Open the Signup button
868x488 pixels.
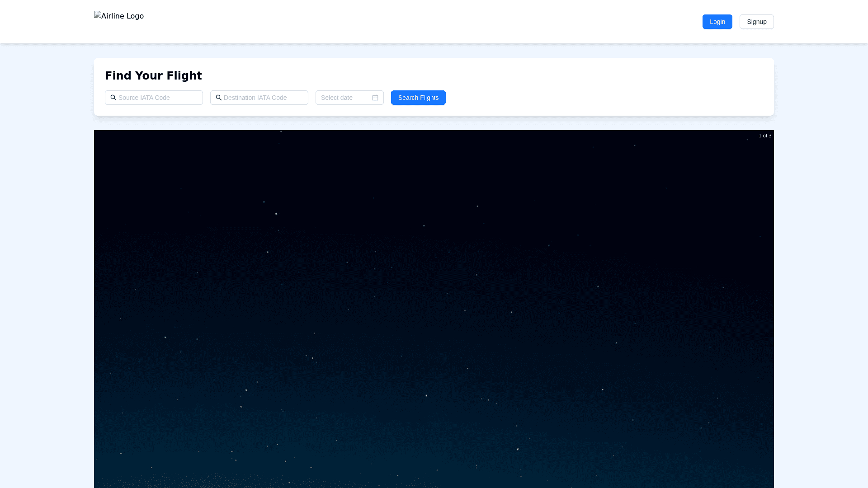pyautogui.click(x=756, y=22)
